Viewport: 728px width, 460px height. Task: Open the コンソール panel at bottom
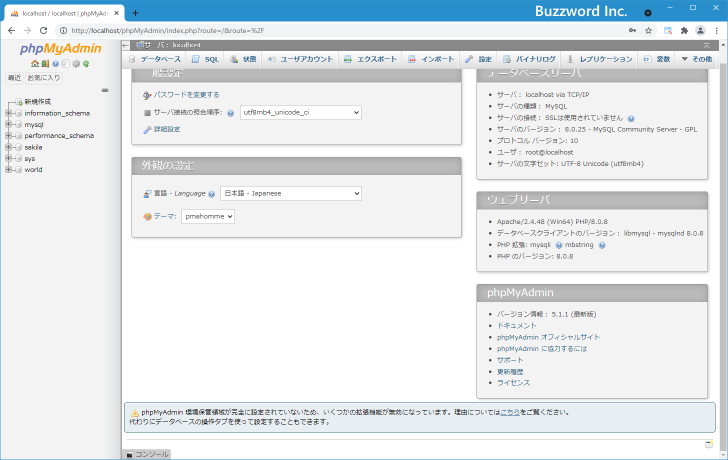pyautogui.click(x=147, y=454)
